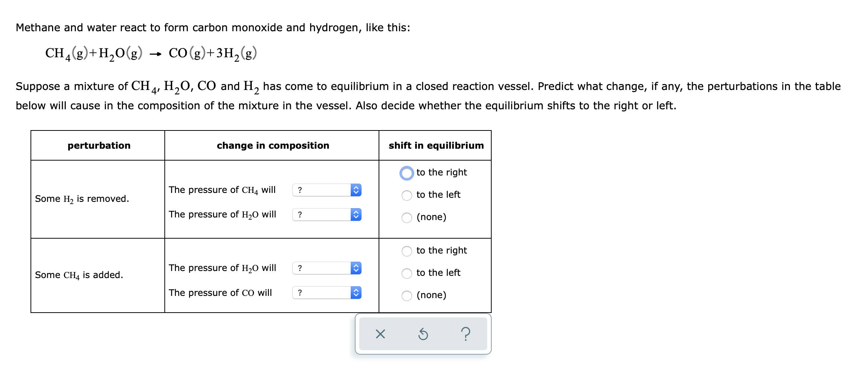Open H2O pressure dropdown for H2 removed
The width and height of the screenshot is (868, 368).
[327, 214]
